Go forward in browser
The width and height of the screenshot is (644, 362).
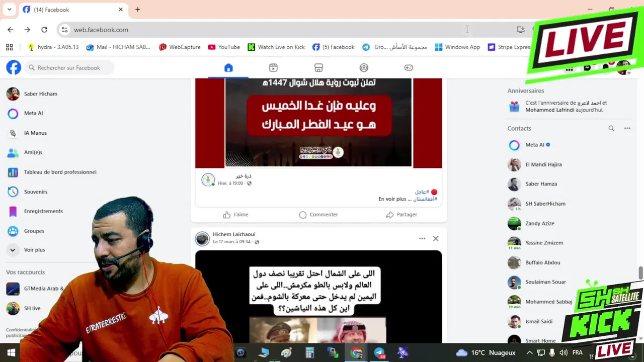point(27,30)
